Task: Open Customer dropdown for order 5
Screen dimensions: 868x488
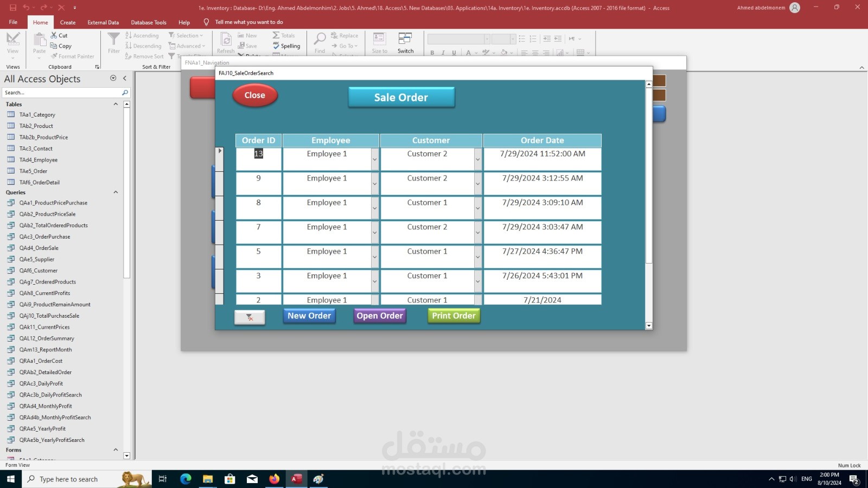Action: tap(477, 257)
